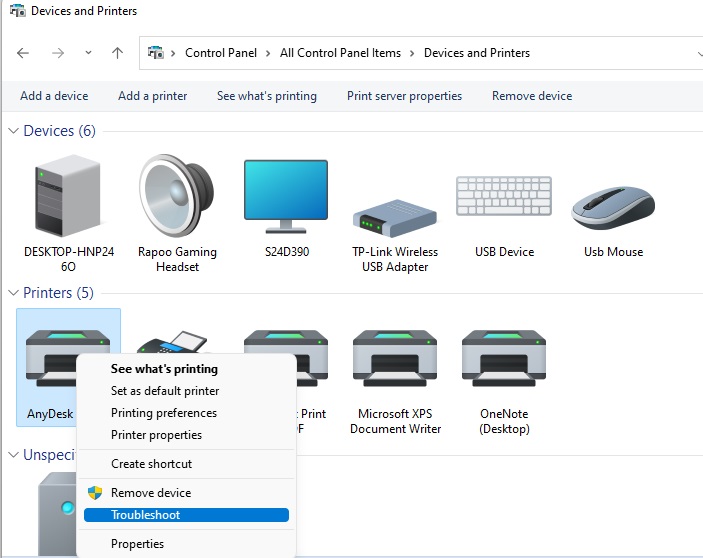Choose Create shortcut in context menu
This screenshot has height=558, width=703.
tap(187, 464)
